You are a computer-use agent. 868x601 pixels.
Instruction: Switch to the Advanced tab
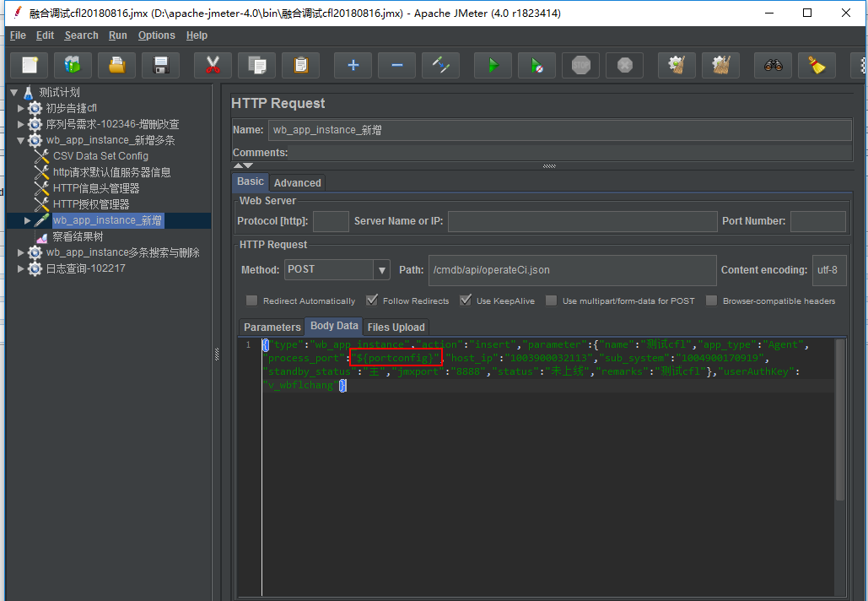click(297, 183)
